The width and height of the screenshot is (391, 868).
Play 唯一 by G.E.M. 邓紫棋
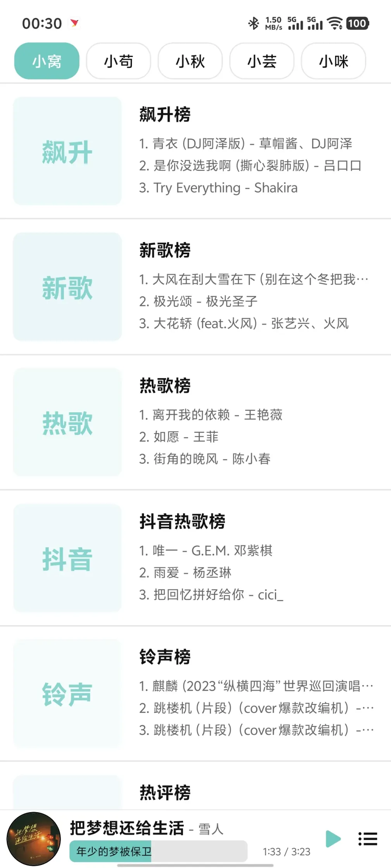click(206, 551)
